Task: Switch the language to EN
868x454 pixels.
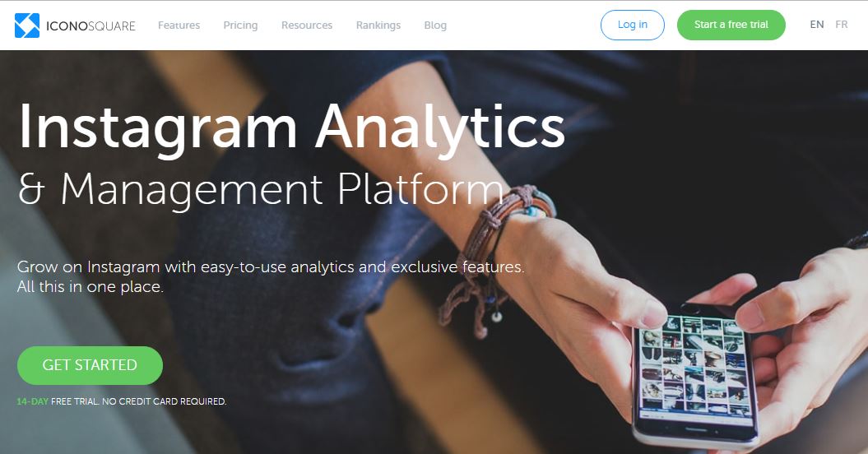Action: [816, 25]
